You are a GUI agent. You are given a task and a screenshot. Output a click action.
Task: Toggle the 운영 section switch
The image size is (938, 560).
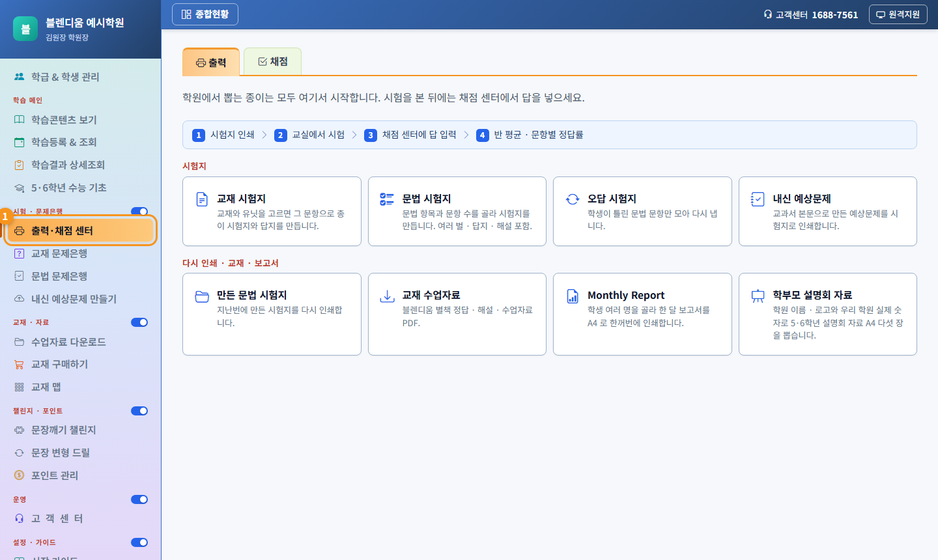[139, 499]
